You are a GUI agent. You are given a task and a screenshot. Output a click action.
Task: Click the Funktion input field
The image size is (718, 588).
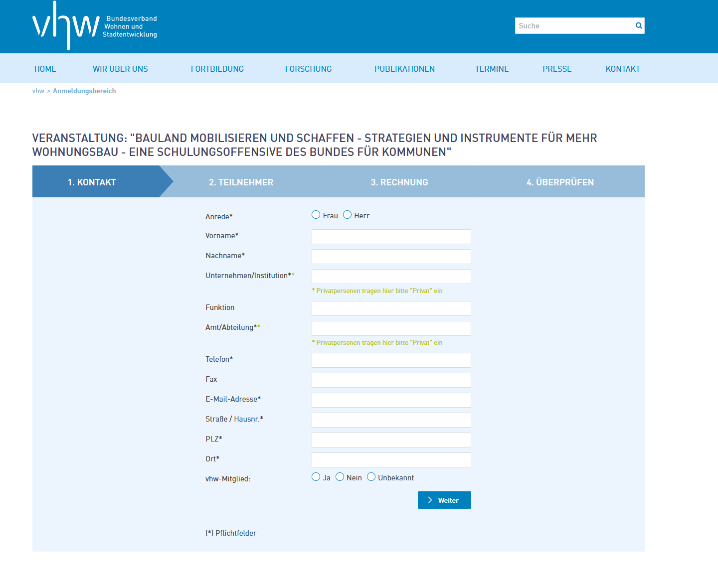pos(391,308)
